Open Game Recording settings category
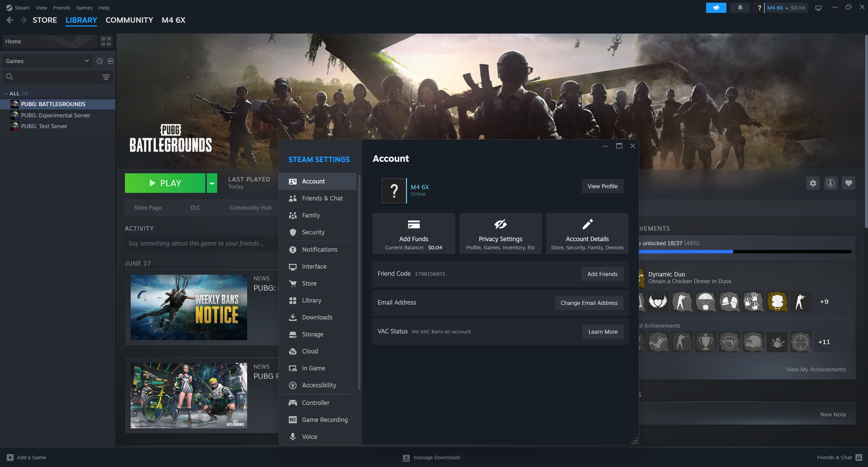Screen dimensions: 868x467 (317, 420)
